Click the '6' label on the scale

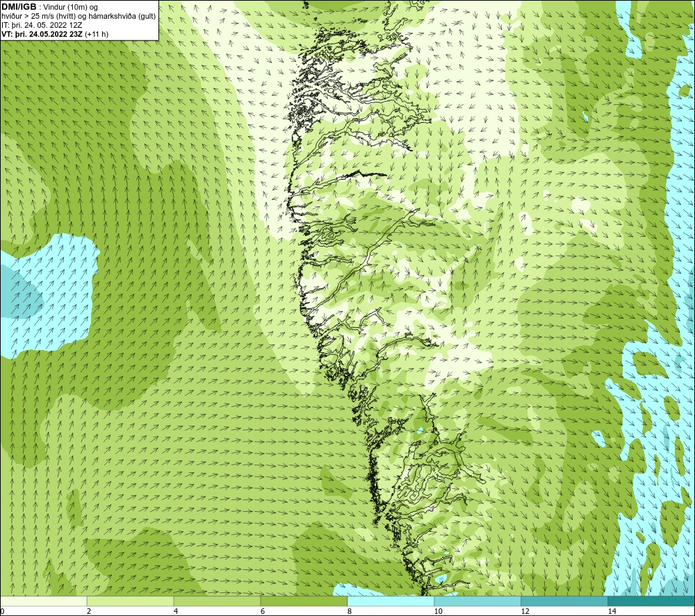coord(263,611)
